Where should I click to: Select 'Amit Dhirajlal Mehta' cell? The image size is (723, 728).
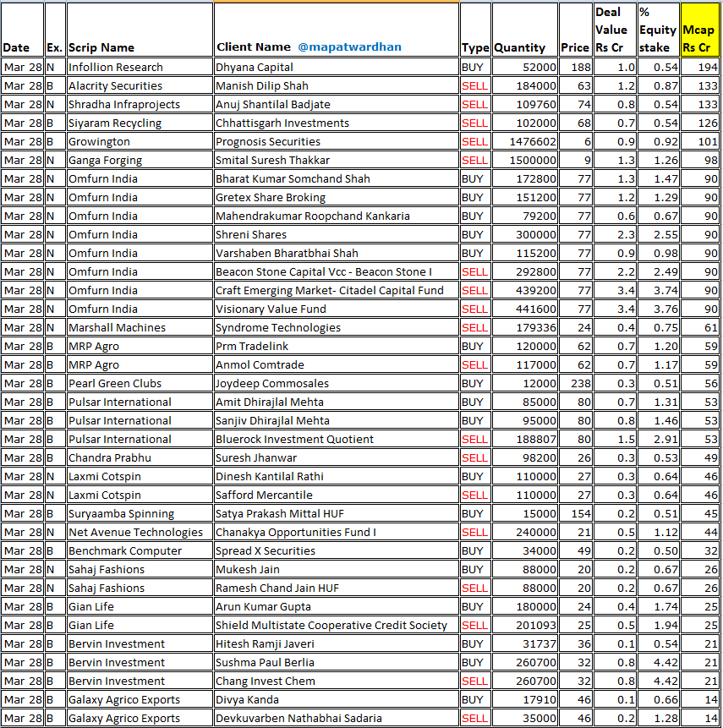click(337, 402)
